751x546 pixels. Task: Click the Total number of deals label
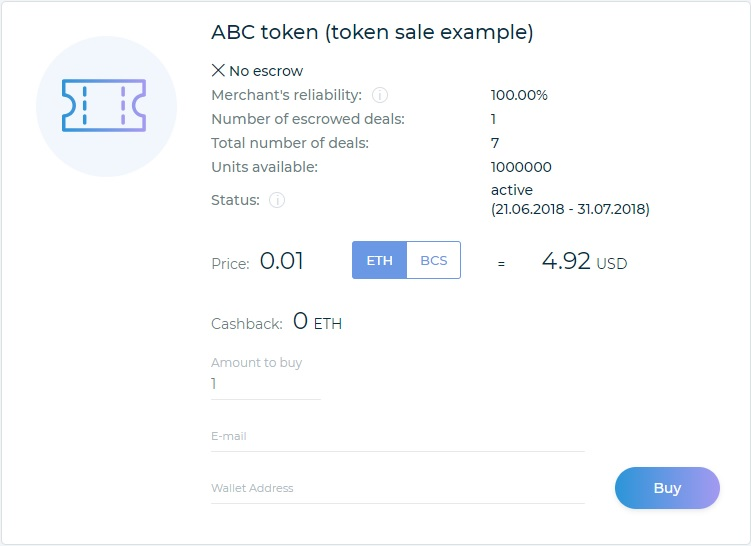coord(290,143)
